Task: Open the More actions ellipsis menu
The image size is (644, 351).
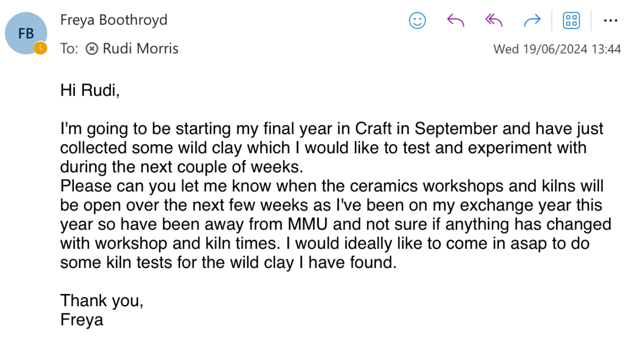Action: tap(611, 20)
